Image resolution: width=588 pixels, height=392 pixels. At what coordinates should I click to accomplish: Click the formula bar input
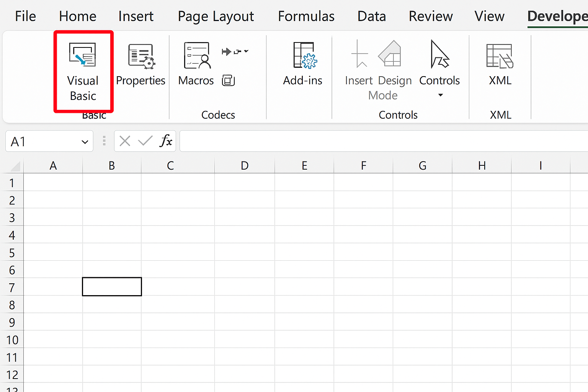(x=384, y=141)
